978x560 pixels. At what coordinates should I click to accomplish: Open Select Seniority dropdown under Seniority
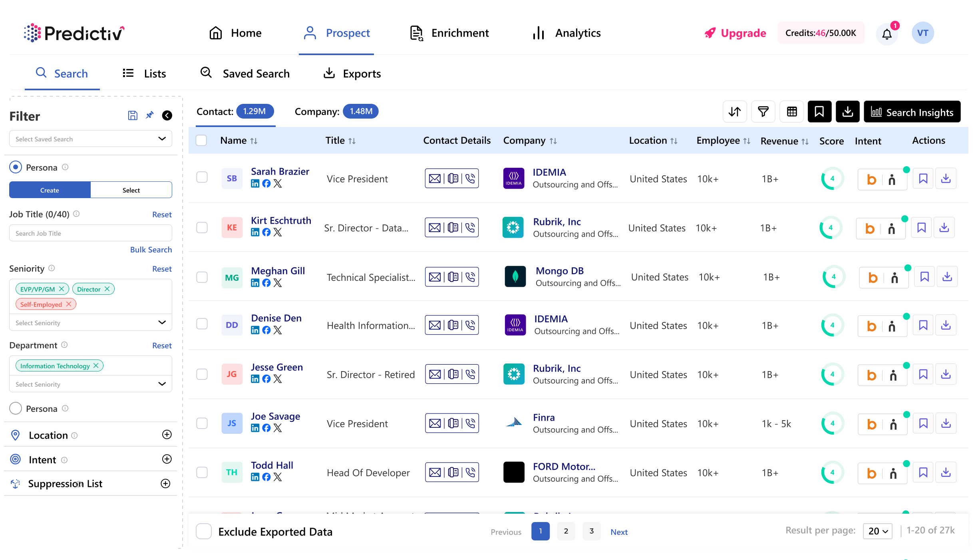pos(91,322)
